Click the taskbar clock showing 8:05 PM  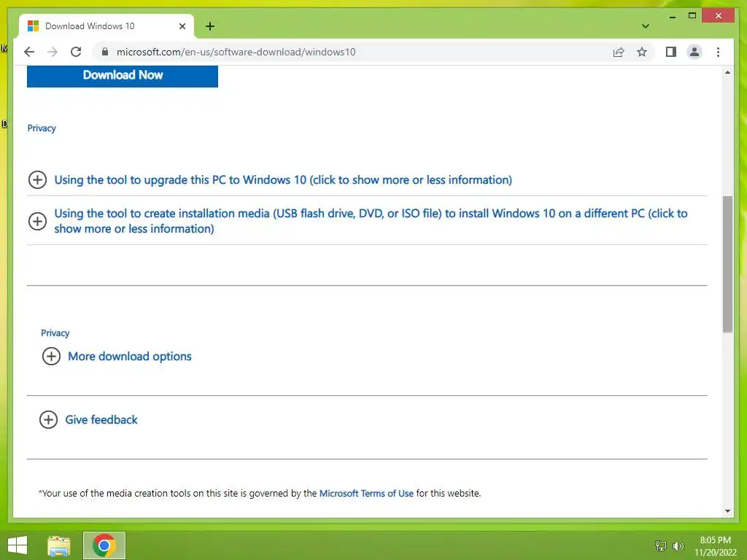click(x=715, y=545)
